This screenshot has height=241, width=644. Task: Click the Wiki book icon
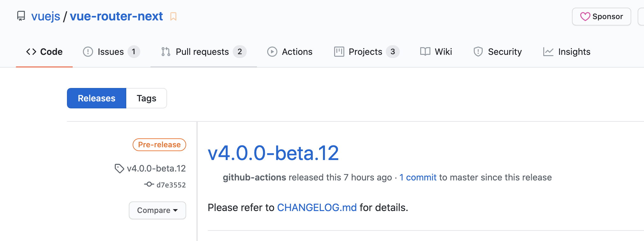[x=425, y=52]
